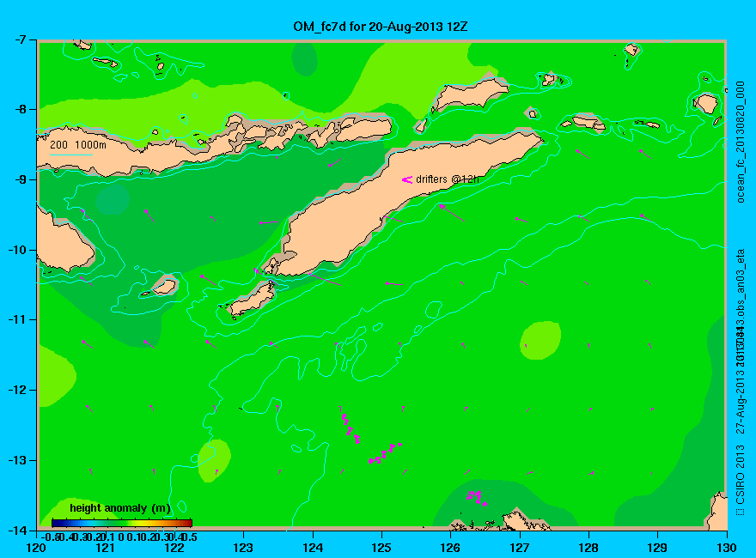The width and height of the screenshot is (756, 558).
Task: Click longitude tick label 120
Action: click(37, 548)
